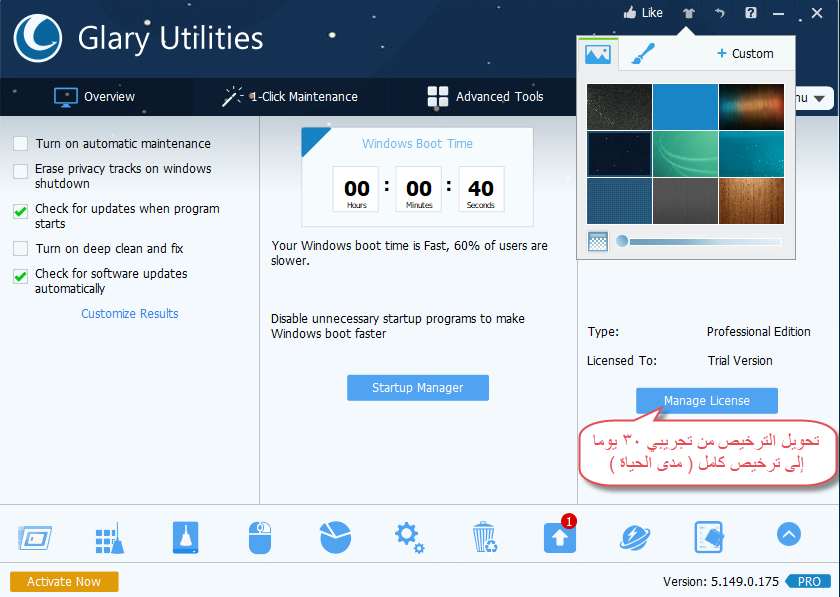Choose the orange glow skin thumbnail
Screen dimensions: 840x597
click(x=751, y=107)
